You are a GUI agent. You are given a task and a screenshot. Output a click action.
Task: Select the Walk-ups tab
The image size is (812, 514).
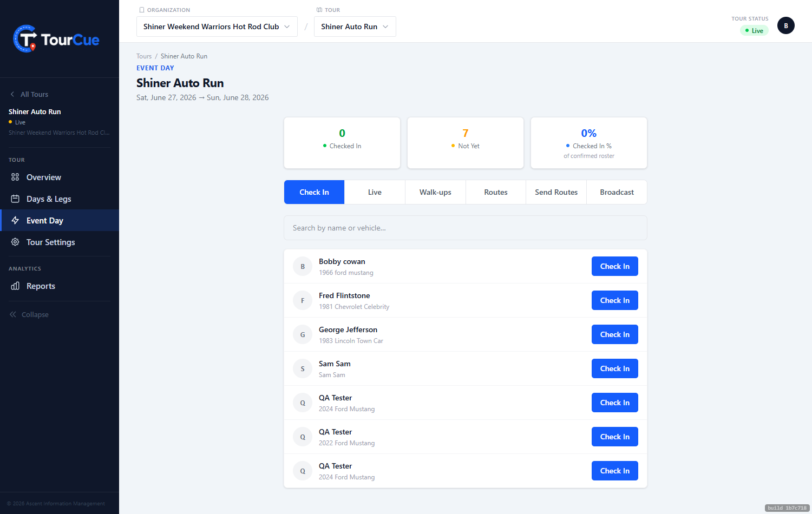click(x=435, y=192)
